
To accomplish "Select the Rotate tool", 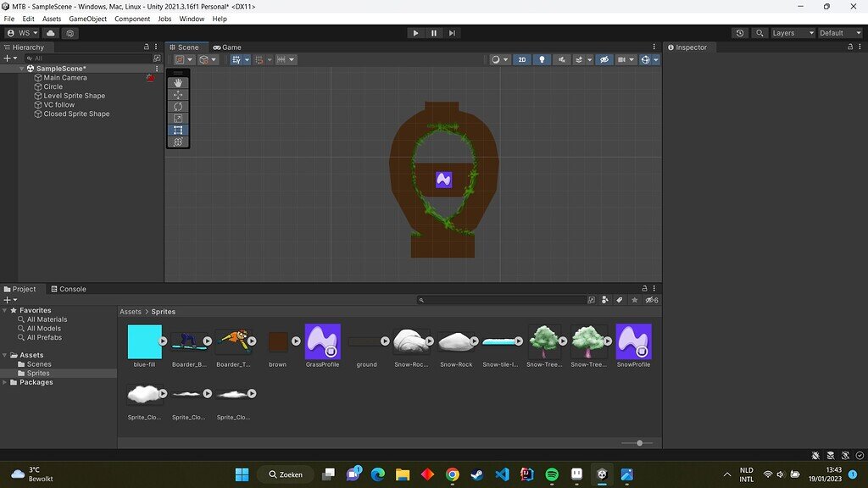I will 177,106.
